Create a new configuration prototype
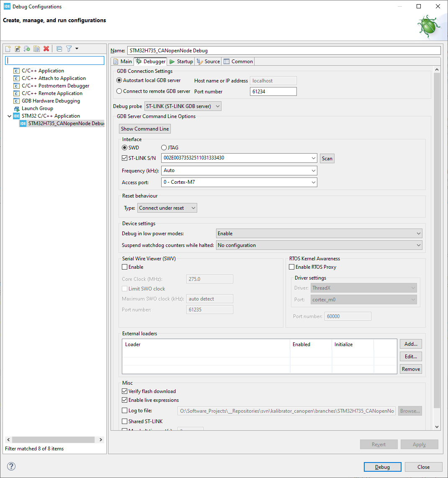The image size is (448, 478). (17, 49)
